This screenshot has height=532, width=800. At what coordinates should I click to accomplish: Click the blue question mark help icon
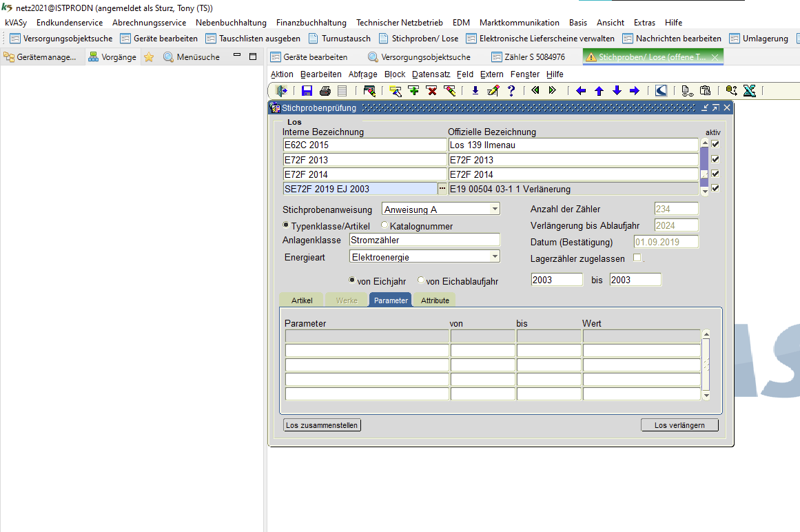511,91
